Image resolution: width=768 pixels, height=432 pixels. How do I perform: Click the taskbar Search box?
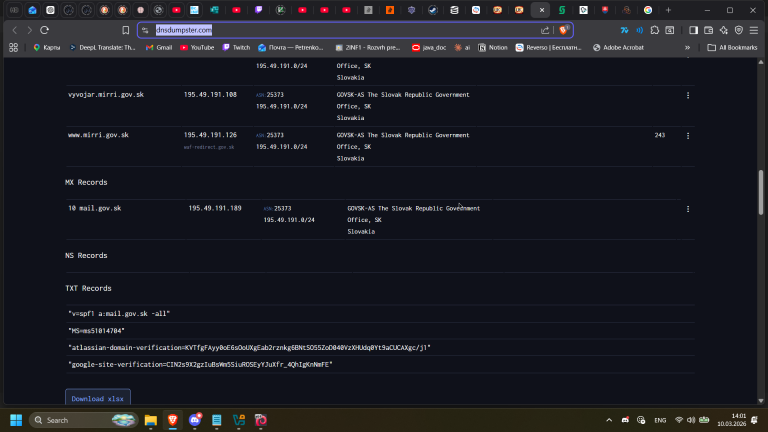(84, 420)
